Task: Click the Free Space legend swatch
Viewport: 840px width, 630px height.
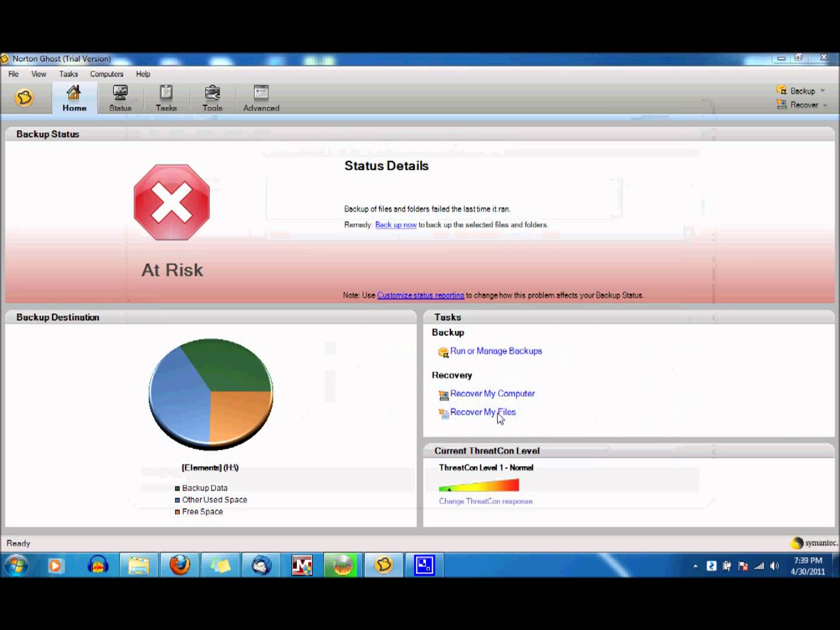Action: (x=177, y=512)
